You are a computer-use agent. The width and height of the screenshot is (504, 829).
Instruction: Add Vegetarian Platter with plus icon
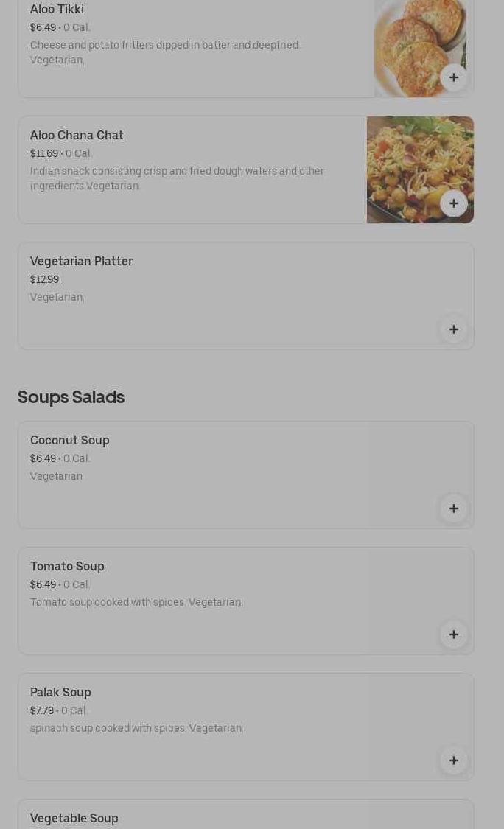pyautogui.click(x=453, y=329)
